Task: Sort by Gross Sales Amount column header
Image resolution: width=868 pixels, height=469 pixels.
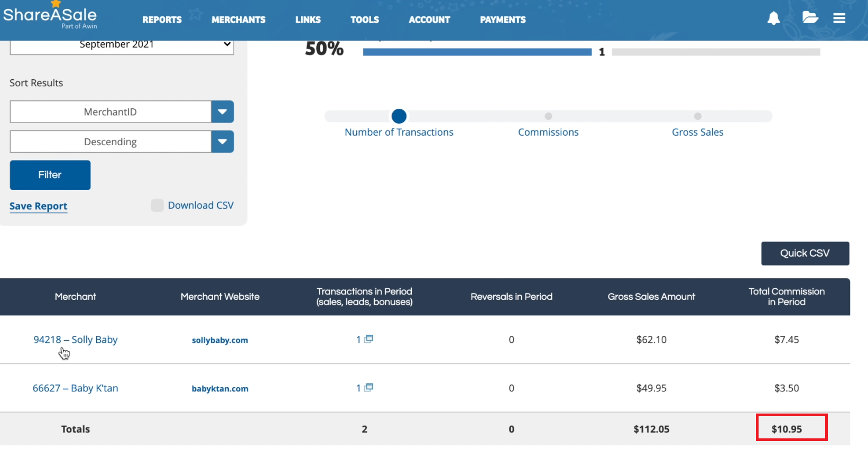Action: click(651, 297)
